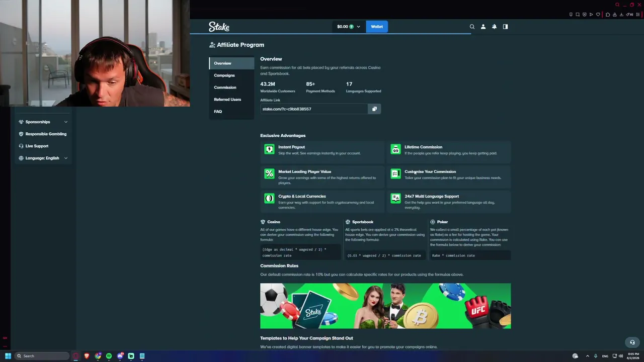
Task: Open the browser extensions cube icon
Action: [608, 15]
